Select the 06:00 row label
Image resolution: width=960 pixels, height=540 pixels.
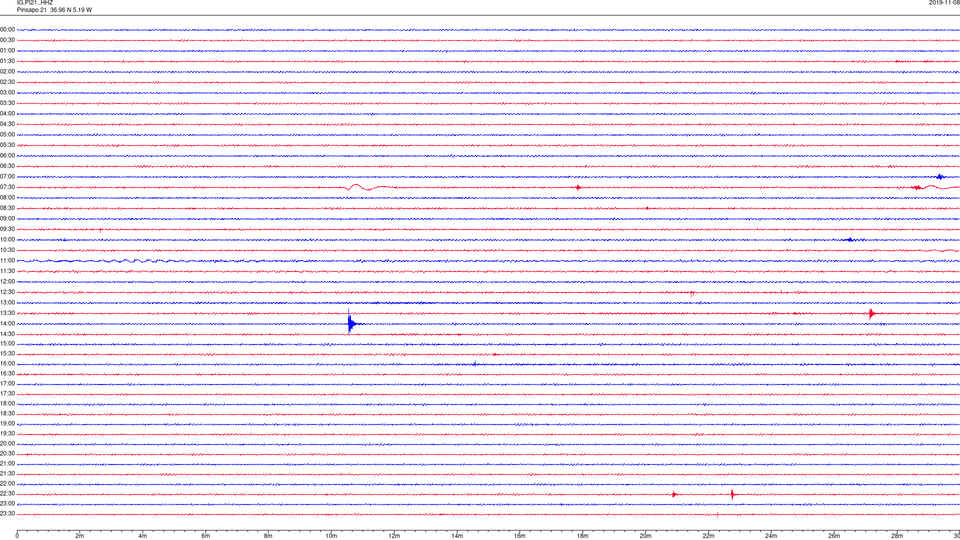click(7, 156)
